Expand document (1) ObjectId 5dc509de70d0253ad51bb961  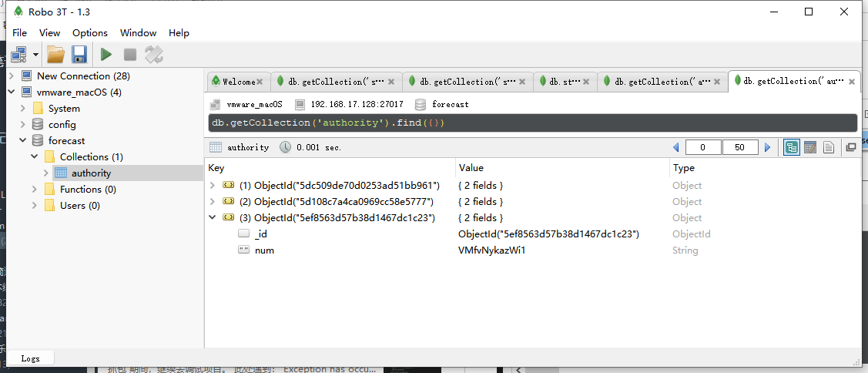pos(213,185)
